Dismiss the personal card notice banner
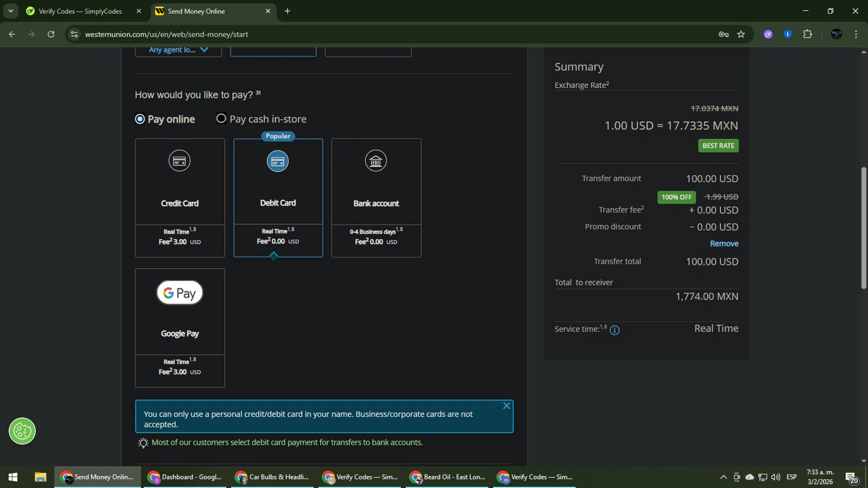The image size is (868, 488). point(506,406)
